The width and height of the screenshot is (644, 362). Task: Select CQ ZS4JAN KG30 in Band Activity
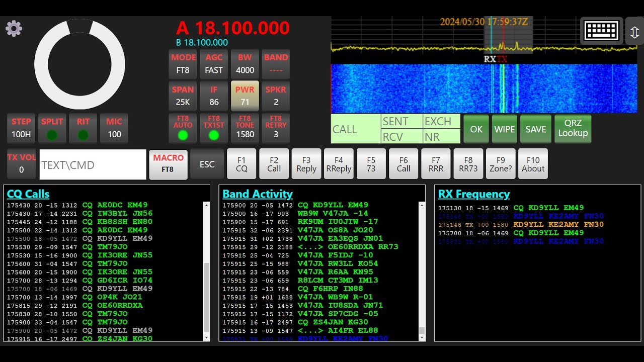(x=333, y=322)
